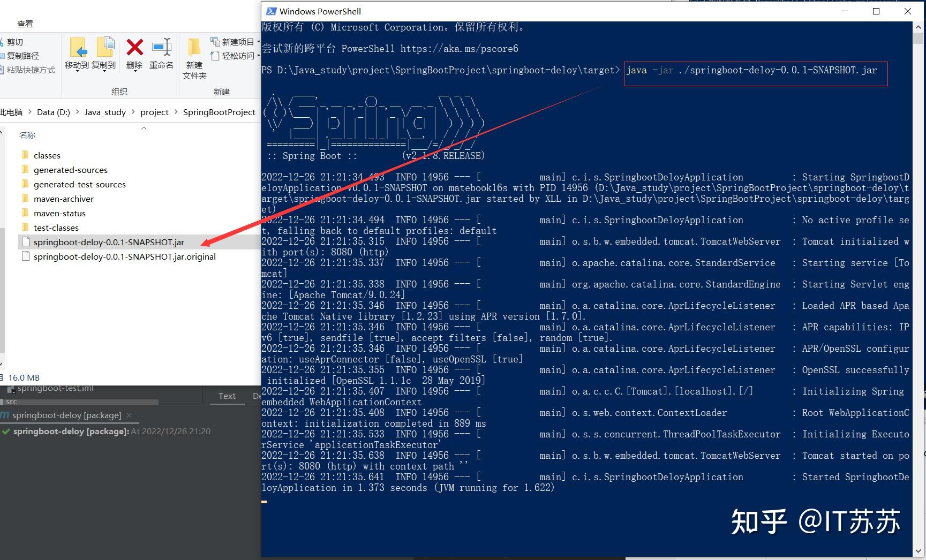Select springboot-deloy [package] run tab
This screenshot has width=926, height=560.
pos(66,415)
